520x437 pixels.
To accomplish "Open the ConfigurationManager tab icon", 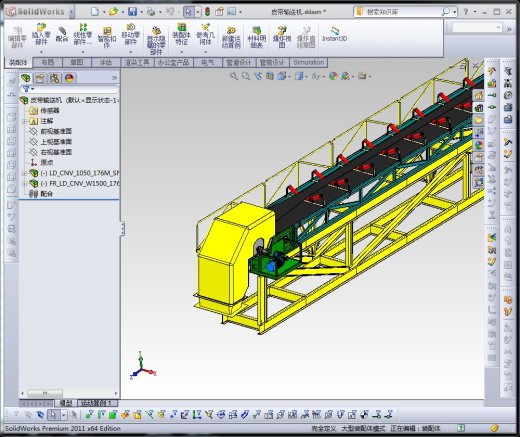I will coord(54,78).
